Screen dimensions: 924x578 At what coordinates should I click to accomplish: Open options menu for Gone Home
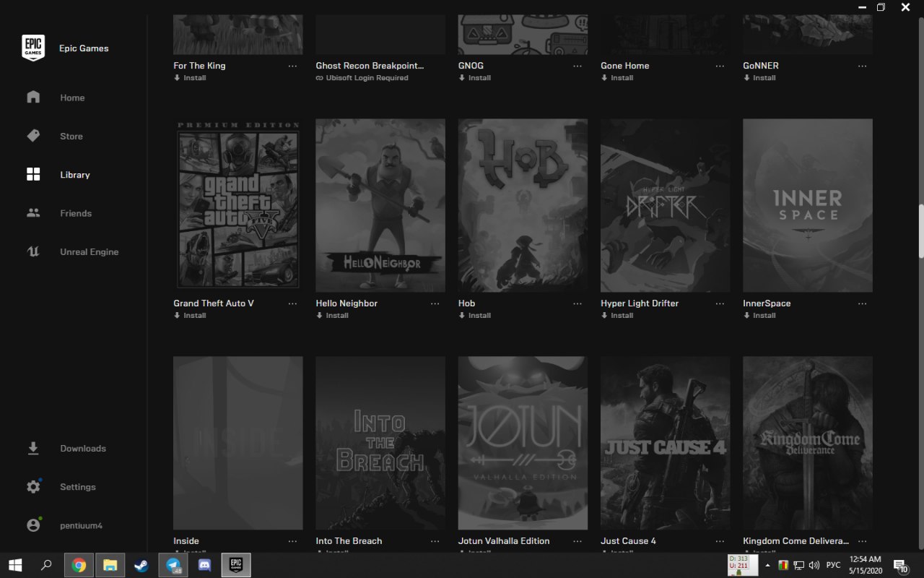(720, 66)
